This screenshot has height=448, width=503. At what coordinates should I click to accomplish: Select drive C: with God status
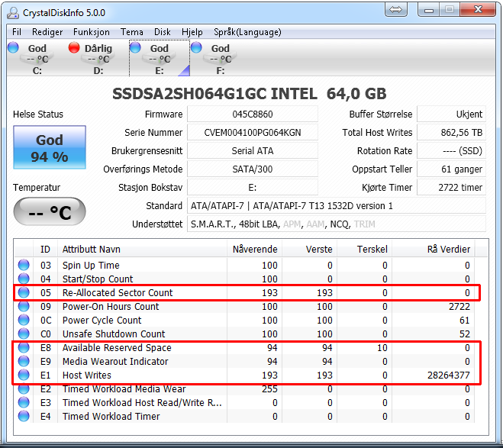37,59
